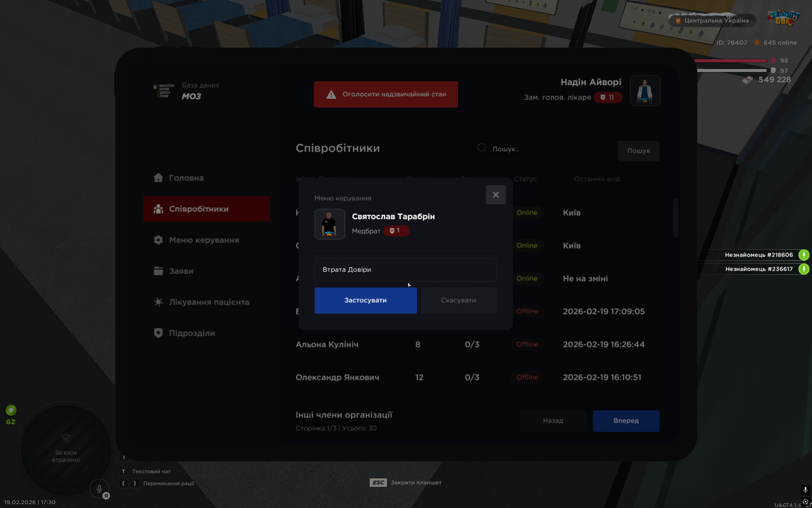The image size is (812, 508).
Task: Click the Статус column header
Action: coord(525,179)
